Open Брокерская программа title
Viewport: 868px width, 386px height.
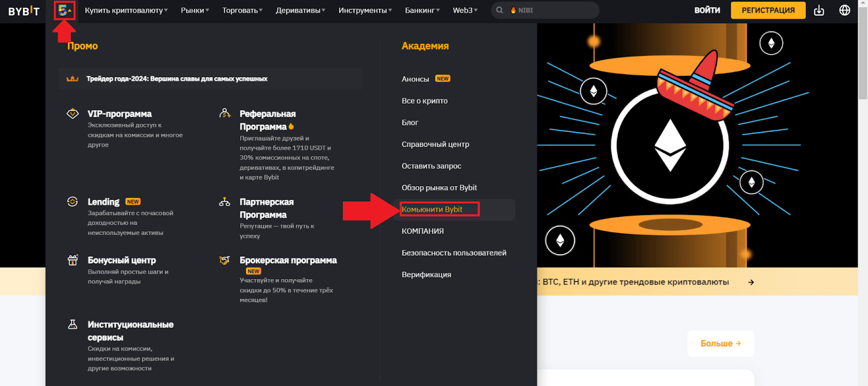288,261
